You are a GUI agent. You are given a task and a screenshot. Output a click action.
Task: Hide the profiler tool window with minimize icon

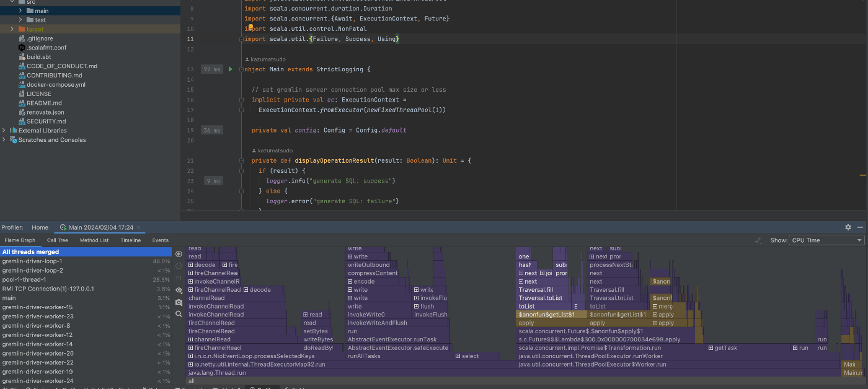click(860, 227)
